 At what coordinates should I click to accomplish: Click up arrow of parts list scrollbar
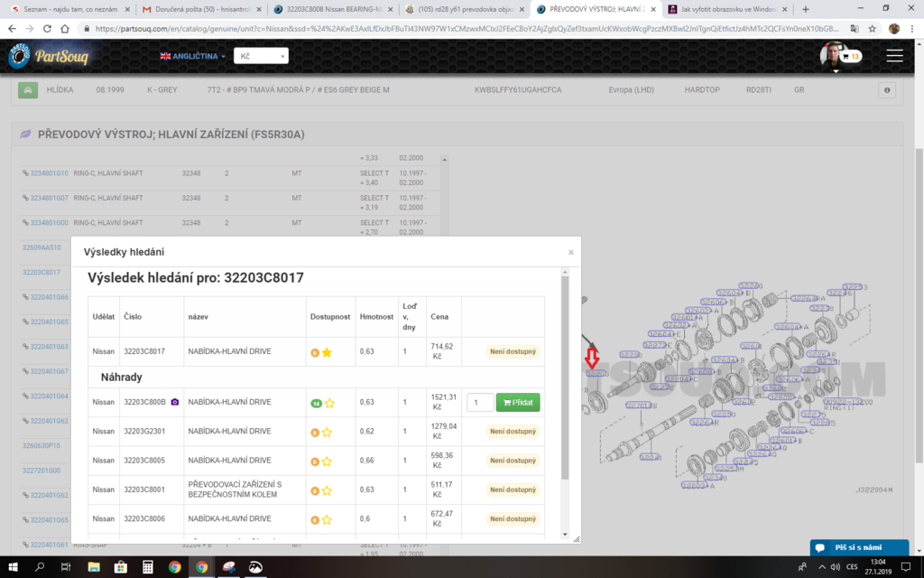coord(444,160)
